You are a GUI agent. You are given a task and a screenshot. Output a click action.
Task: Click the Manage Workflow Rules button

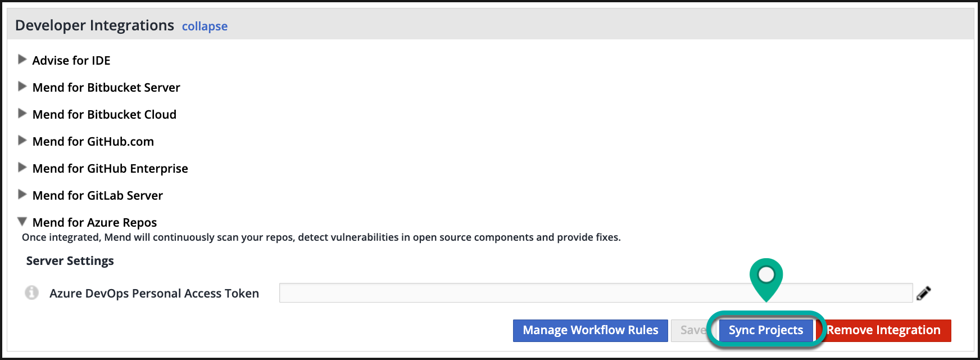tap(590, 330)
